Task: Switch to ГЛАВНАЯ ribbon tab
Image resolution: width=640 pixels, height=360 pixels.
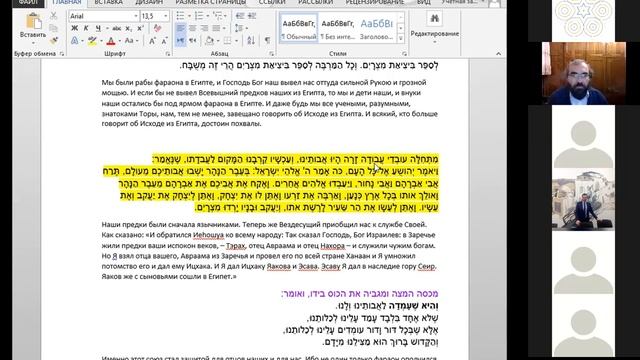Action: (67, 2)
